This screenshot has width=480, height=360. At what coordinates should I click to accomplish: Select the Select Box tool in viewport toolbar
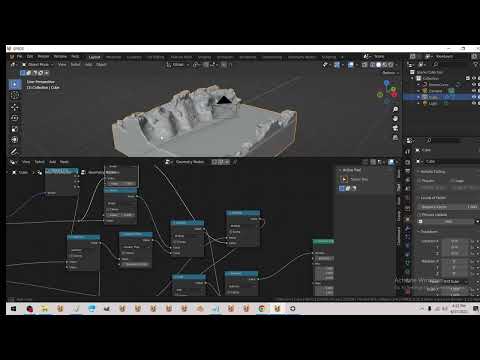pyautogui.click(x=15, y=84)
